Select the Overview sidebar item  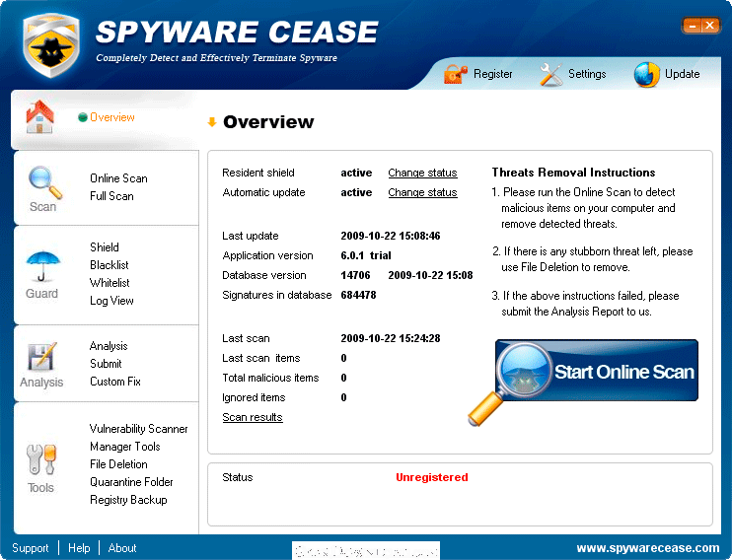[x=112, y=117]
